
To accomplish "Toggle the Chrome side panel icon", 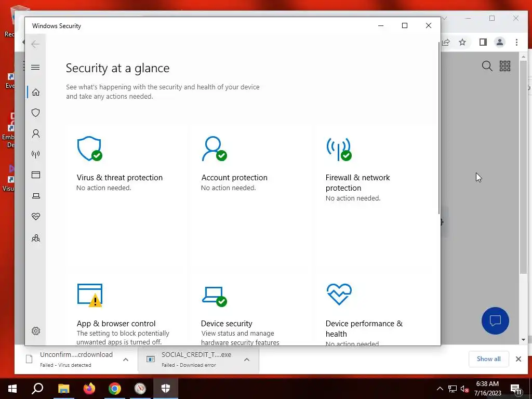I will [483, 42].
